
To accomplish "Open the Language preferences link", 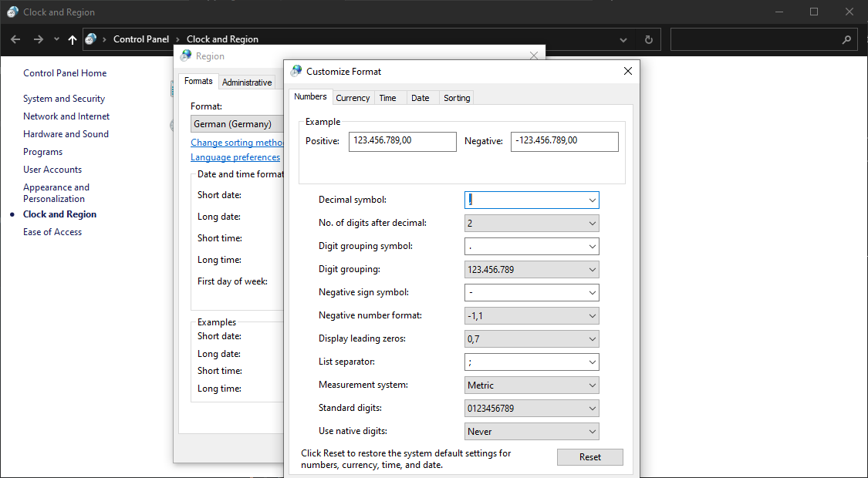I will click(x=235, y=157).
